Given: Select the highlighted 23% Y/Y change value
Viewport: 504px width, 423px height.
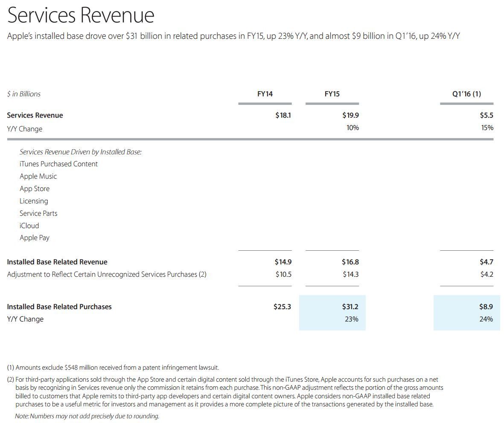Looking at the screenshot, I should click(x=352, y=319).
